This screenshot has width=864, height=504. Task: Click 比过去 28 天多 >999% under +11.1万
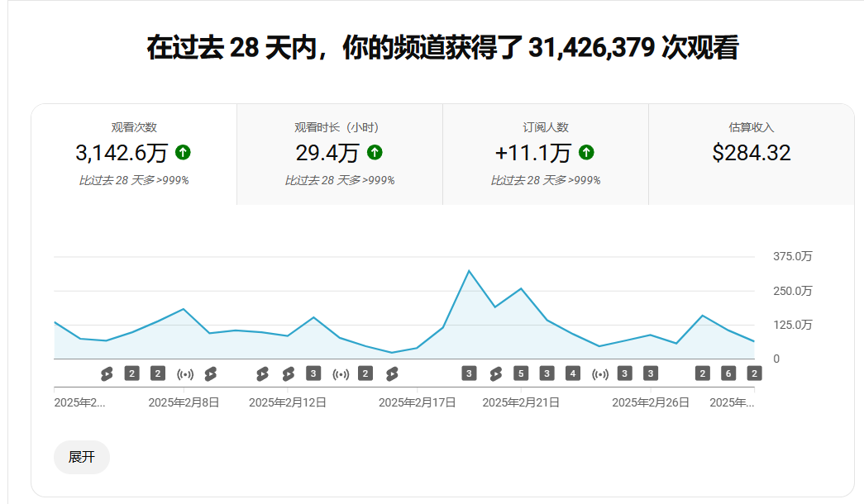[546, 180]
